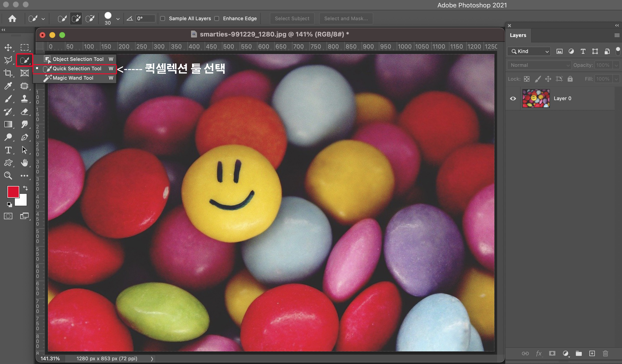The width and height of the screenshot is (622, 364).
Task: Click the Select and Mask button
Action: [x=346, y=18]
